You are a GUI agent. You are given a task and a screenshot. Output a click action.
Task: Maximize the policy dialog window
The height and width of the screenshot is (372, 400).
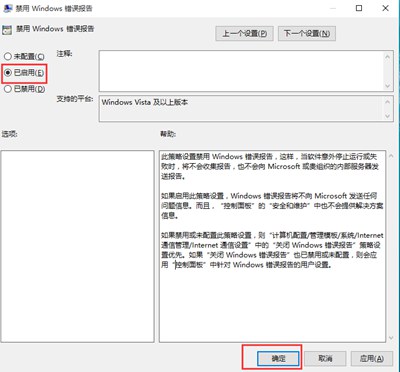click(x=359, y=8)
